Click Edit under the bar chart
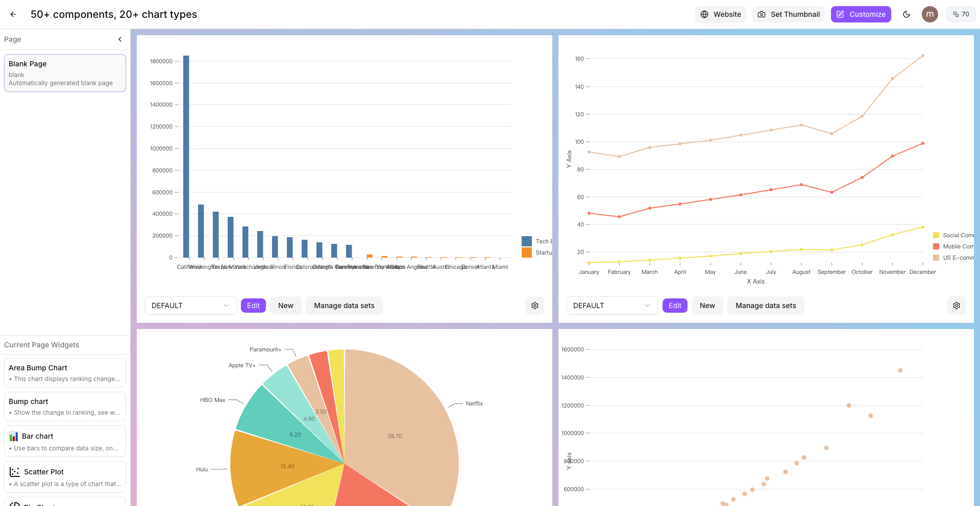This screenshot has height=506, width=980. point(253,306)
